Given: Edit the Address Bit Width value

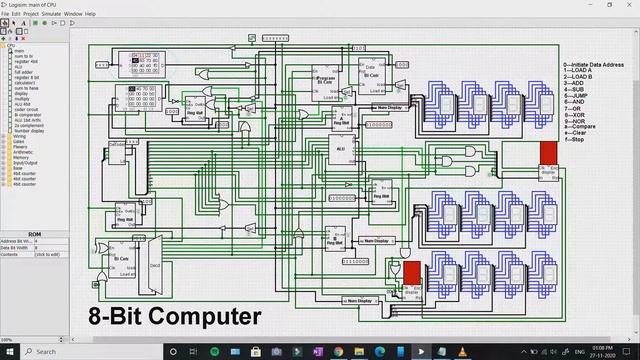Looking at the screenshot, I should pos(51,241).
